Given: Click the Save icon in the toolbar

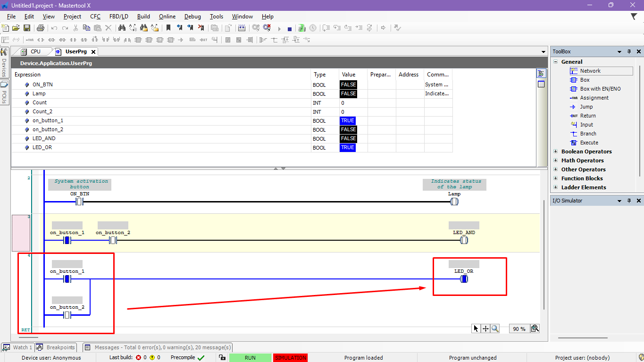Looking at the screenshot, I should coord(27,28).
